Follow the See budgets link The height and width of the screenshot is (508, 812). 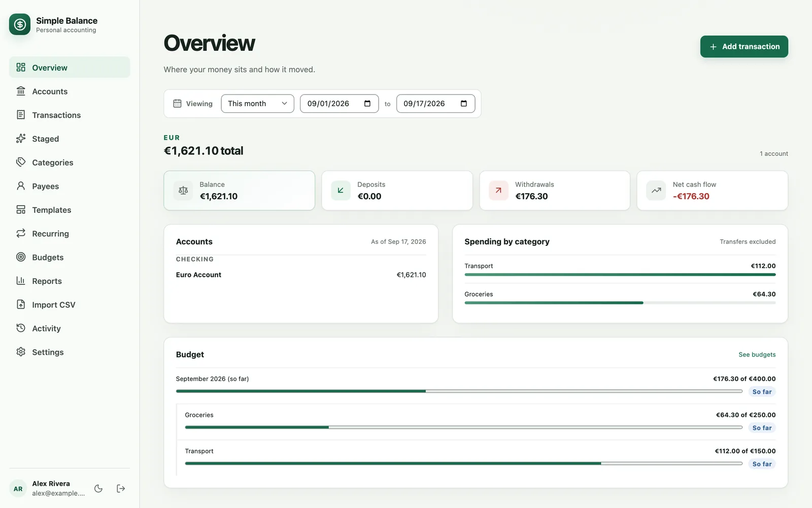(757, 355)
